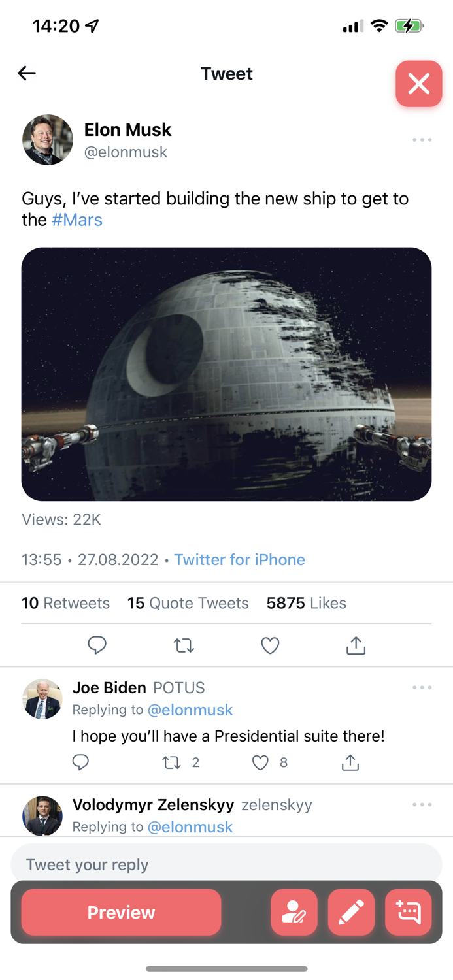Tap the main tweet share icon

pos(356,645)
